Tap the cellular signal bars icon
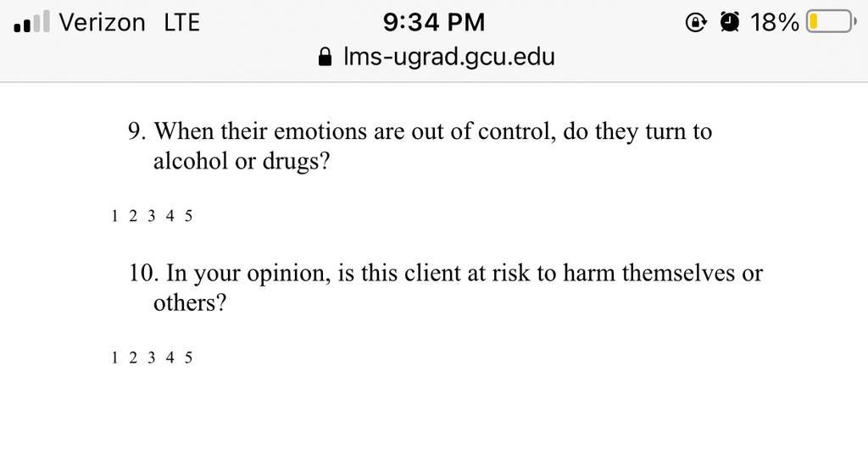Viewport: 868px width, 449px height. pos(31,21)
